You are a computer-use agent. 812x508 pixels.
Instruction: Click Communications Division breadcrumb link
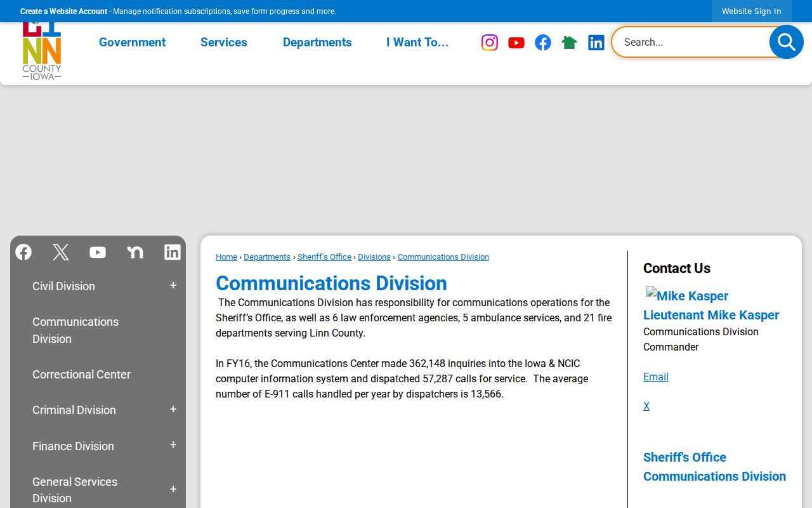(x=443, y=257)
